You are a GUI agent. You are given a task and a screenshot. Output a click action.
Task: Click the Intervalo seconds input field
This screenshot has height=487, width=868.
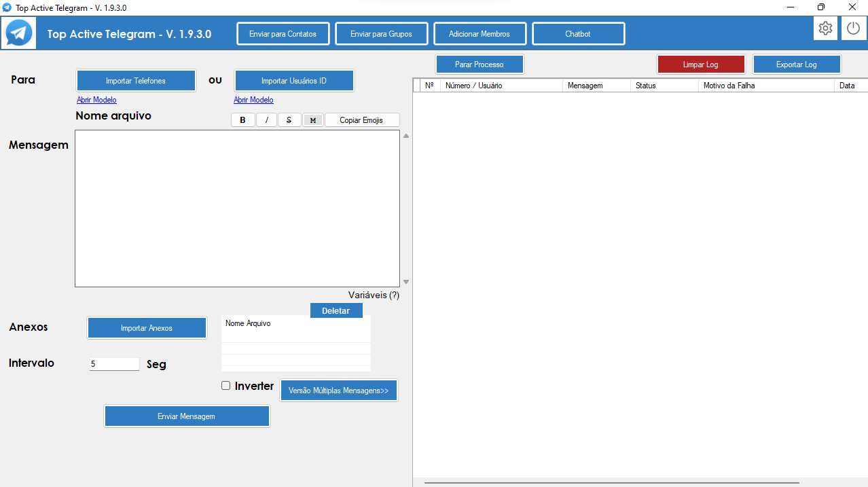pyautogui.click(x=114, y=364)
